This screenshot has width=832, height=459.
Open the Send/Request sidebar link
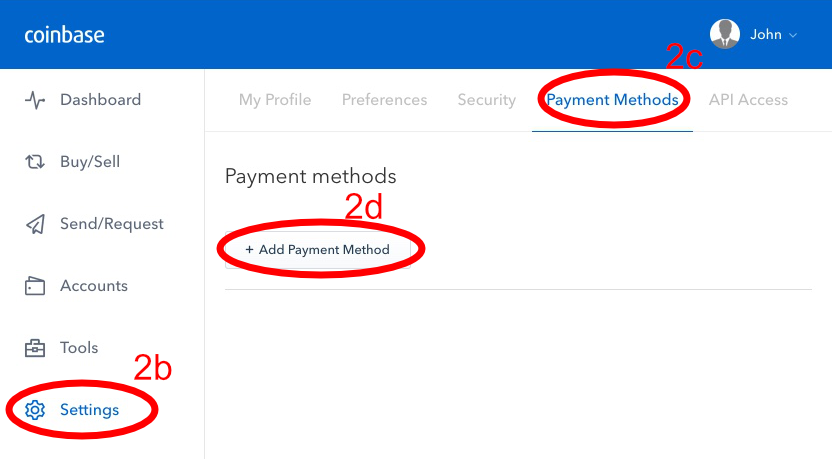pos(111,224)
